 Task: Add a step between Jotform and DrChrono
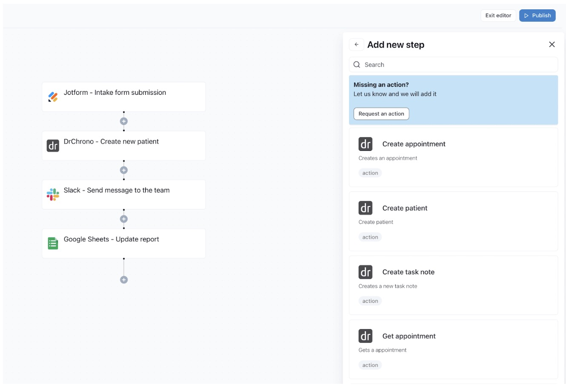(x=123, y=121)
